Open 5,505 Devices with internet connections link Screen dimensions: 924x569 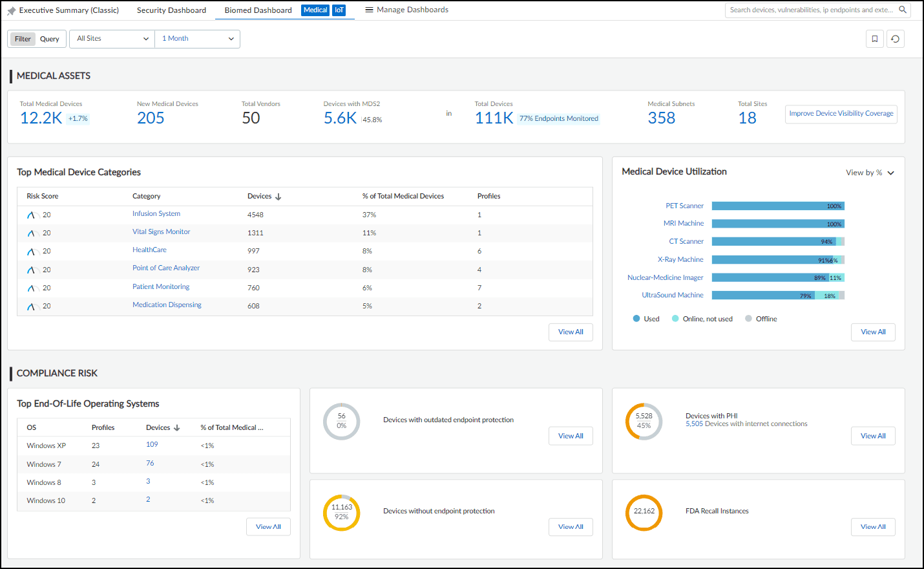[746, 424]
